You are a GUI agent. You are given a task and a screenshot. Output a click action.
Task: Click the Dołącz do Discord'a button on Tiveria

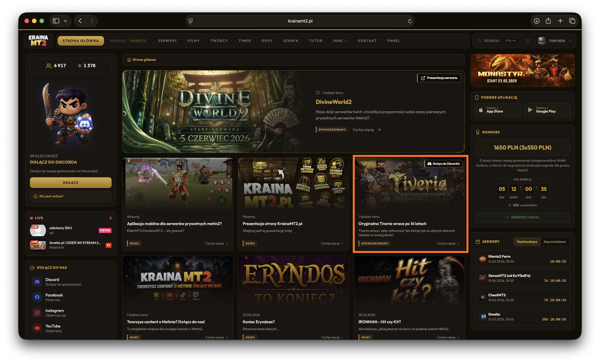click(443, 164)
